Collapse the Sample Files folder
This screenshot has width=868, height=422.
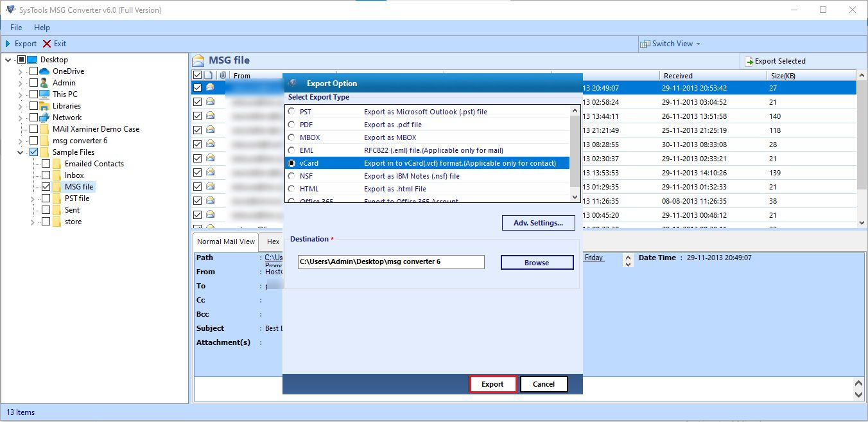tap(21, 152)
